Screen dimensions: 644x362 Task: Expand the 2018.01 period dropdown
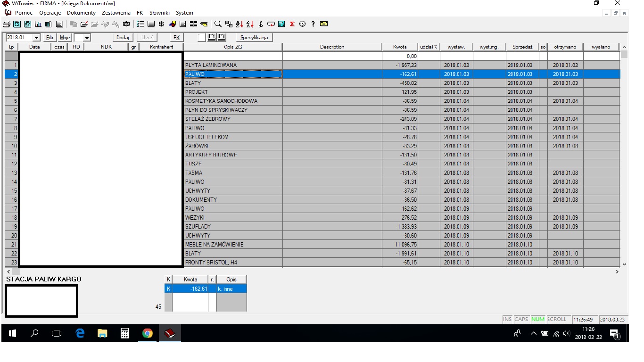(37, 38)
